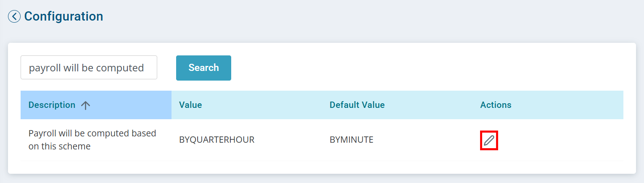Select row description about payroll scheme
This screenshot has width=644, height=183.
tap(92, 140)
